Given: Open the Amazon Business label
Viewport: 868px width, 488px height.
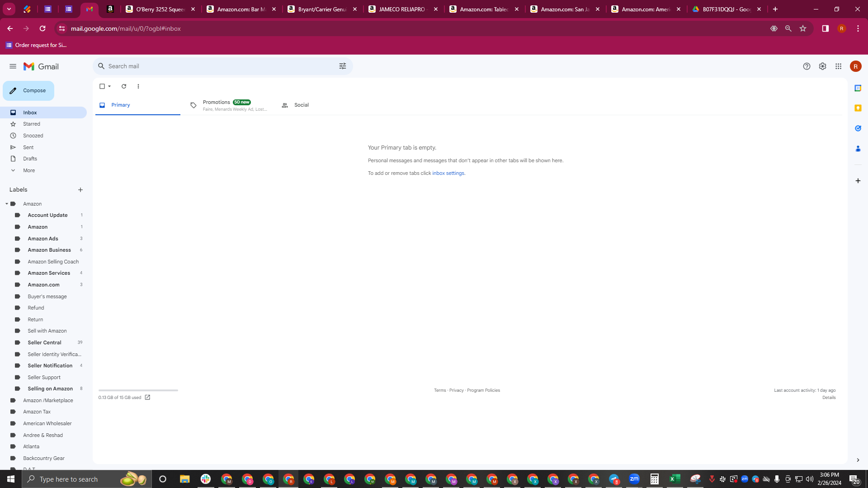Looking at the screenshot, I should 49,250.
